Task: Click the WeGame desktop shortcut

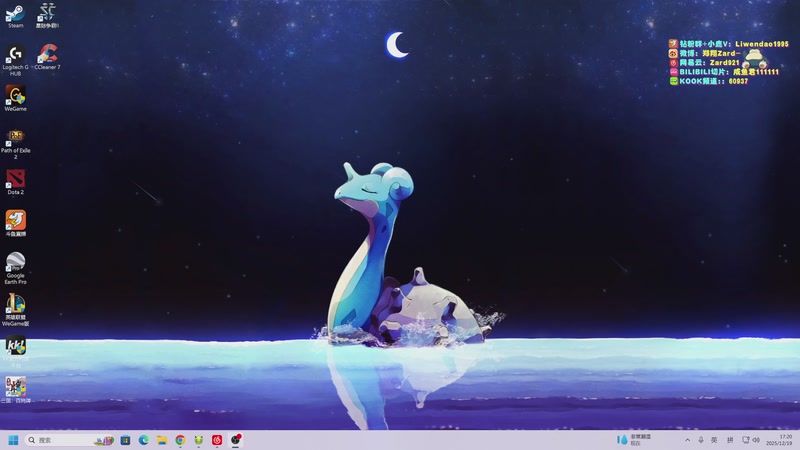Action: 15,98
